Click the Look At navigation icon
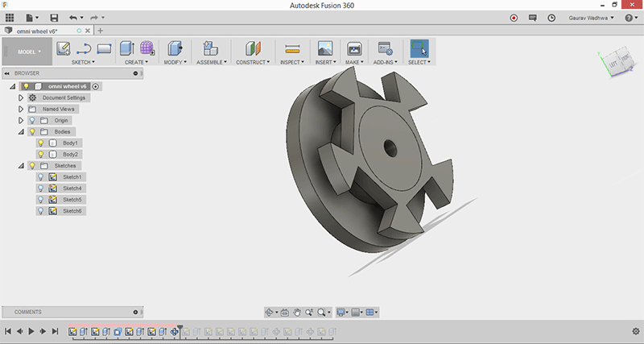This screenshot has height=344, width=644. coord(284,313)
